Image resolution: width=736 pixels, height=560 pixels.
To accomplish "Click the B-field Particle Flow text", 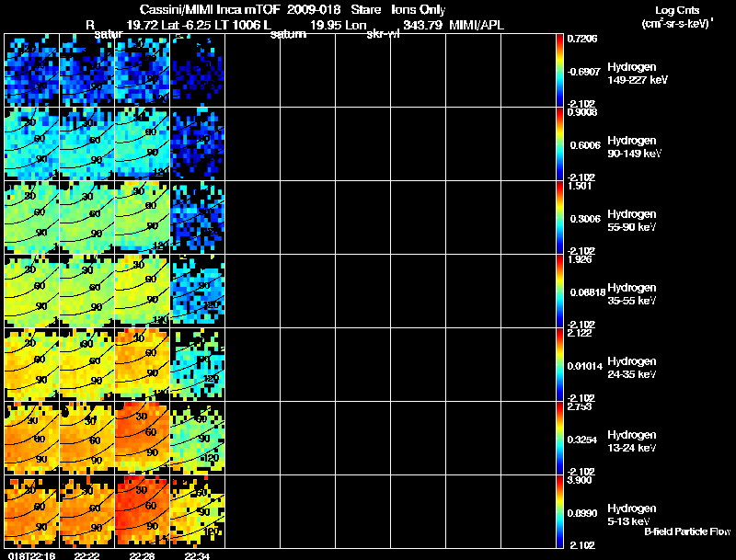I will click(686, 531).
